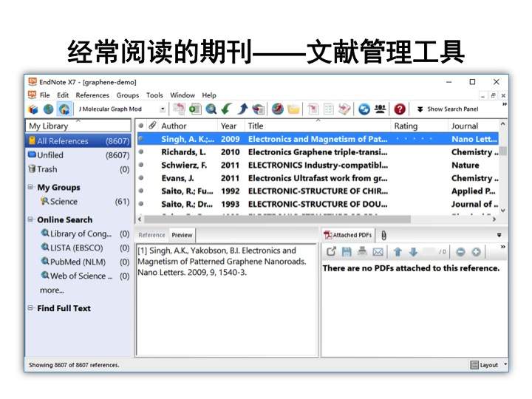532x399 pixels.
Task: Open the References menu
Action: tap(92, 95)
